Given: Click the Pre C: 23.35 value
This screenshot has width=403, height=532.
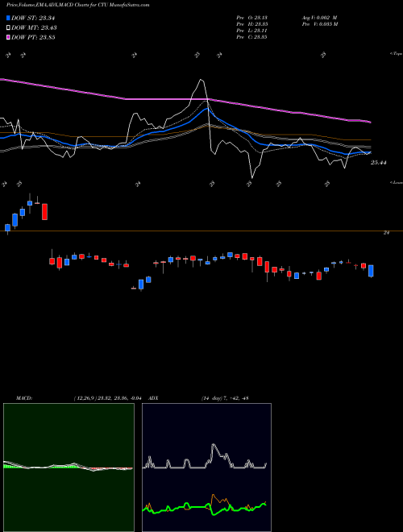Looking at the screenshot, I should point(251,37).
